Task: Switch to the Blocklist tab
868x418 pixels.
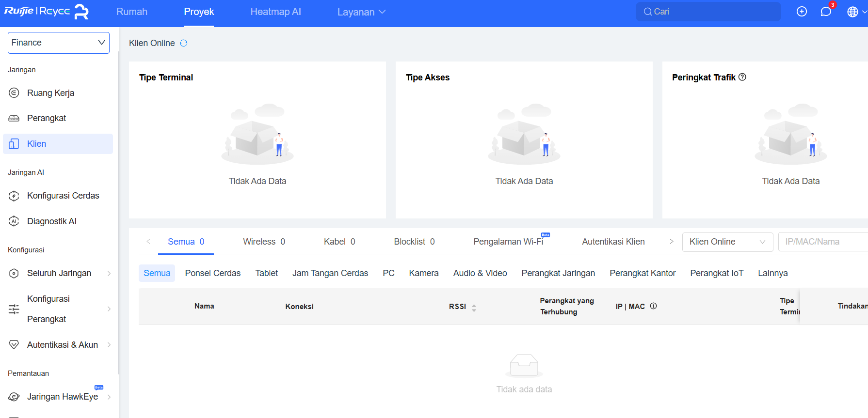Action: tap(414, 242)
